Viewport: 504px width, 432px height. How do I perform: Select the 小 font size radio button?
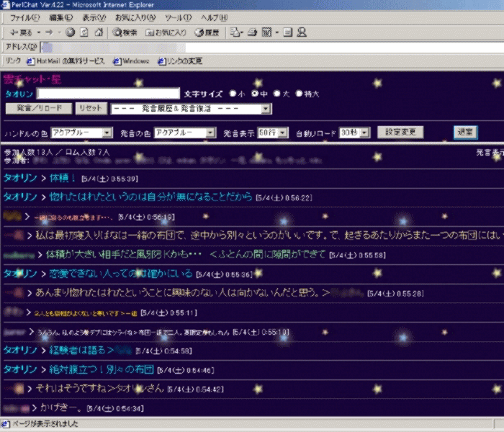[x=232, y=94]
